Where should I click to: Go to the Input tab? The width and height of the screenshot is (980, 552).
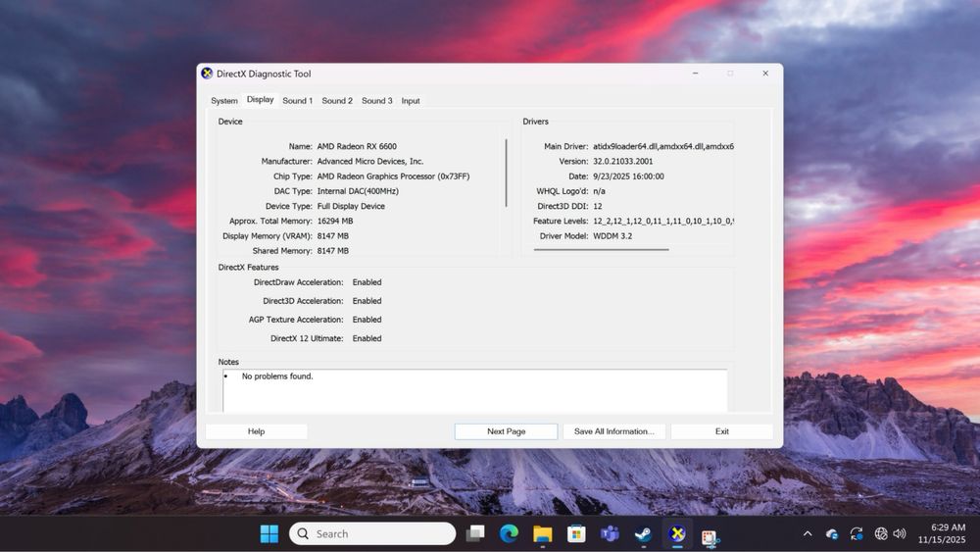411,101
